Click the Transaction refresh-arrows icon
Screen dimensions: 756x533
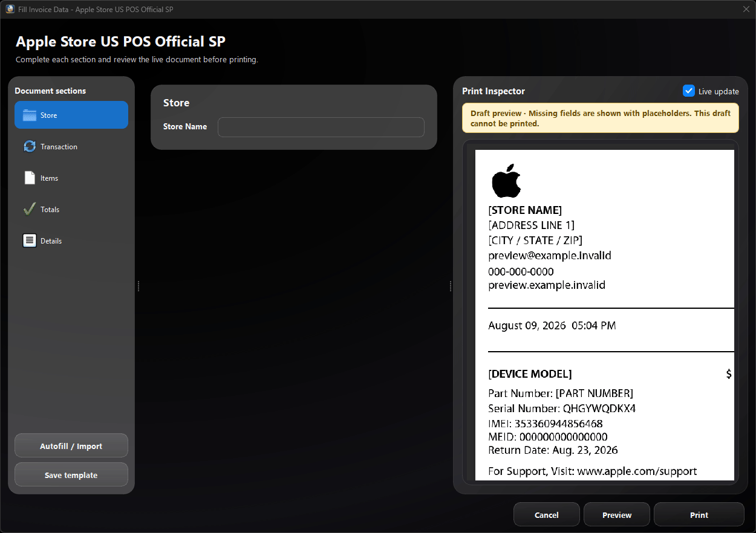click(x=30, y=146)
